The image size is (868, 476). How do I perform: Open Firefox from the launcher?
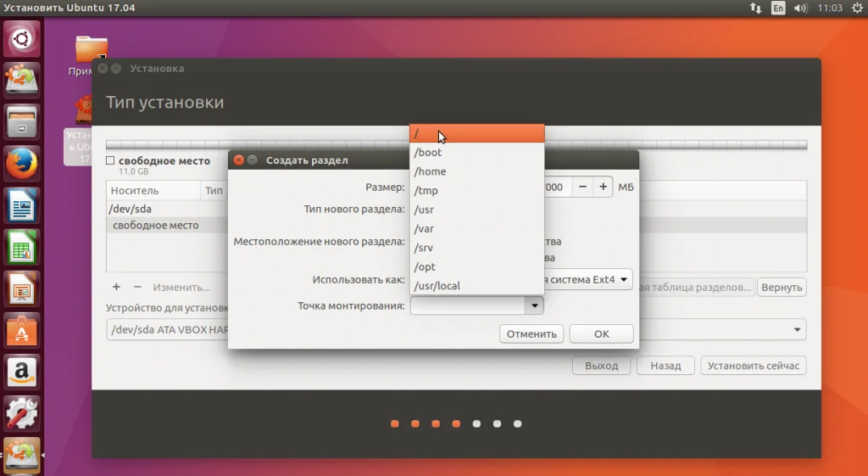(21, 164)
